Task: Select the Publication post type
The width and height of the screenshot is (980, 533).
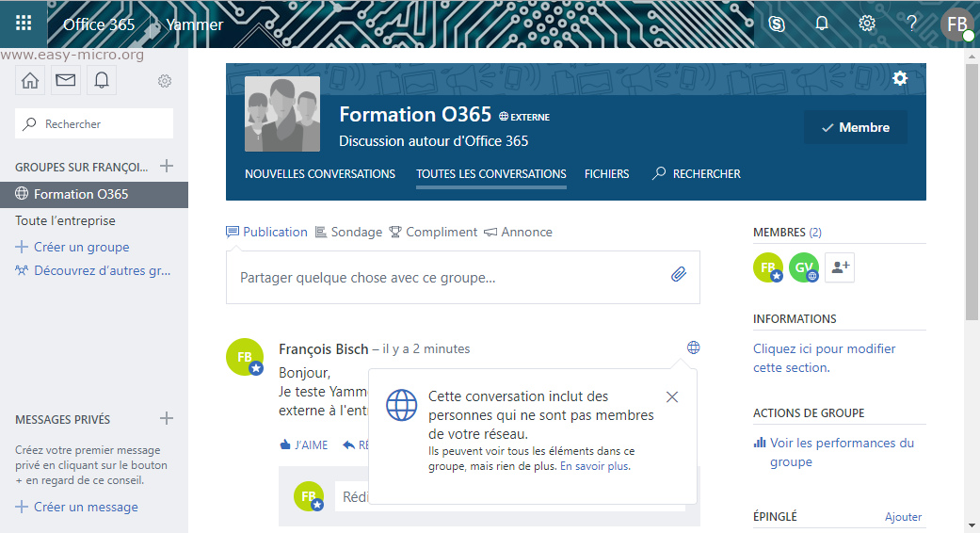Action: click(x=266, y=232)
